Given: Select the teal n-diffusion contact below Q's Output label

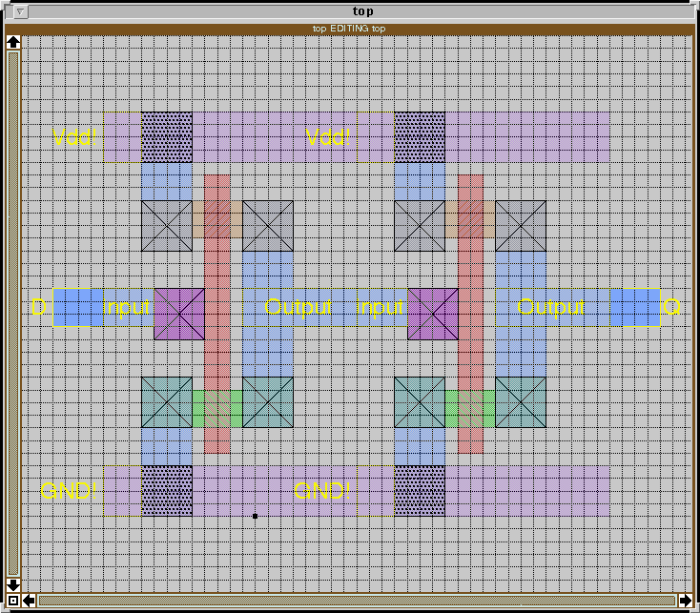Looking at the screenshot, I should tap(521, 402).
